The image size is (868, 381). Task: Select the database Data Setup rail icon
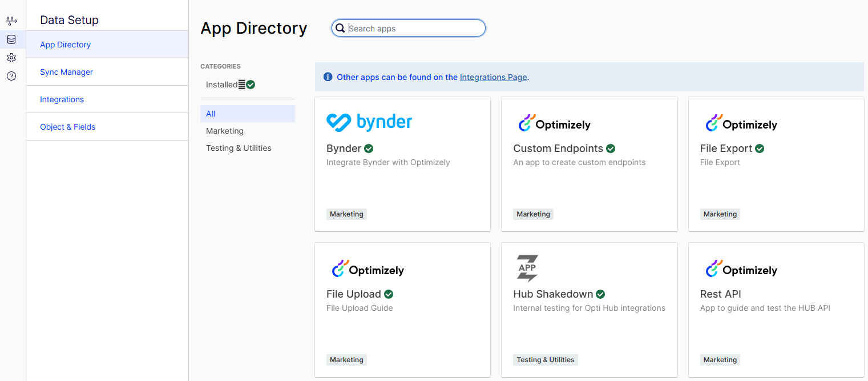point(11,39)
